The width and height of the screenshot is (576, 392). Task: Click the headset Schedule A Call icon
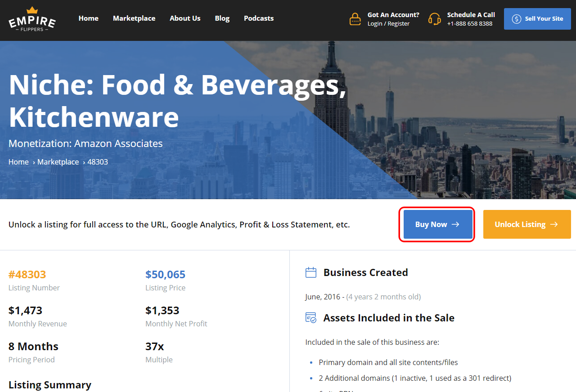[x=434, y=19]
